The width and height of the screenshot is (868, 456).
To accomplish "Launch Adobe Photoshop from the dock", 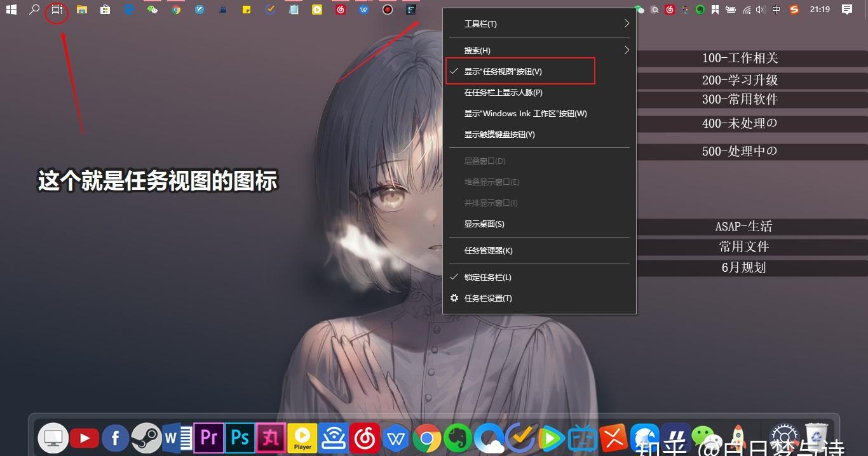I will click(240, 438).
